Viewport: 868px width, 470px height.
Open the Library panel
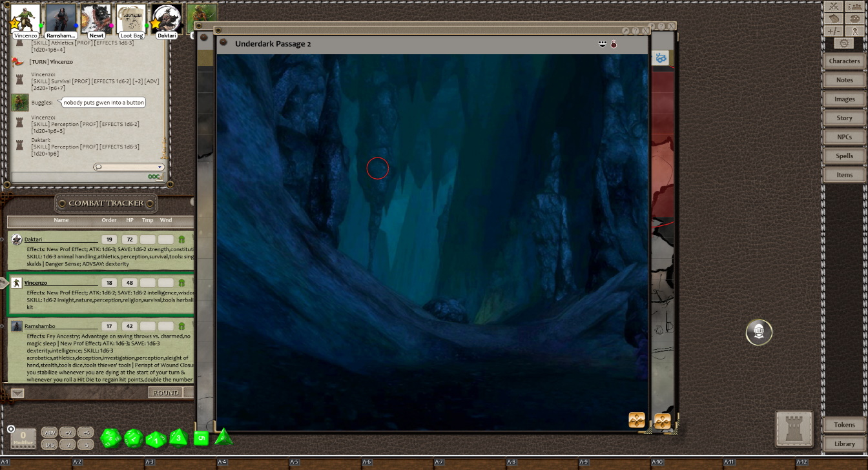[844, 444]
